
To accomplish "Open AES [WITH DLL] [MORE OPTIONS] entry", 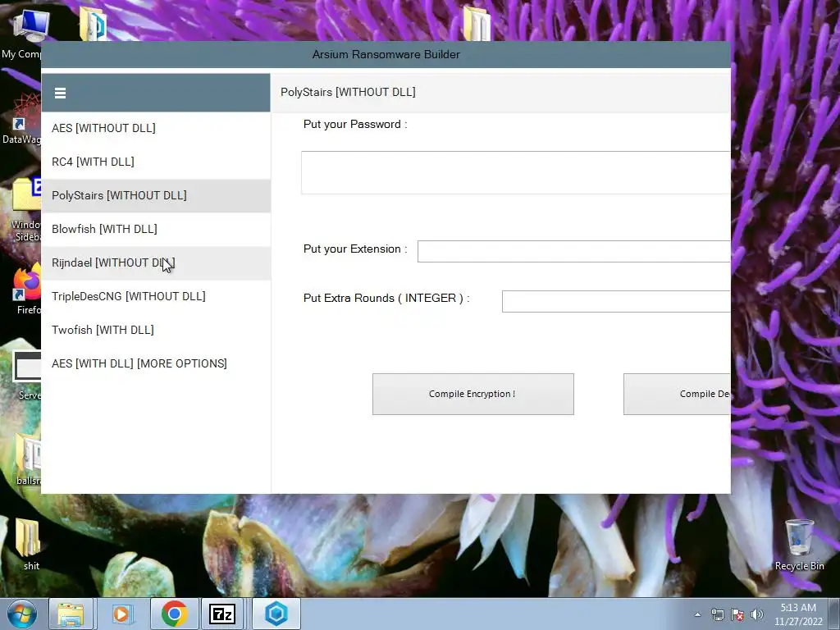I will tap(156, 363).
